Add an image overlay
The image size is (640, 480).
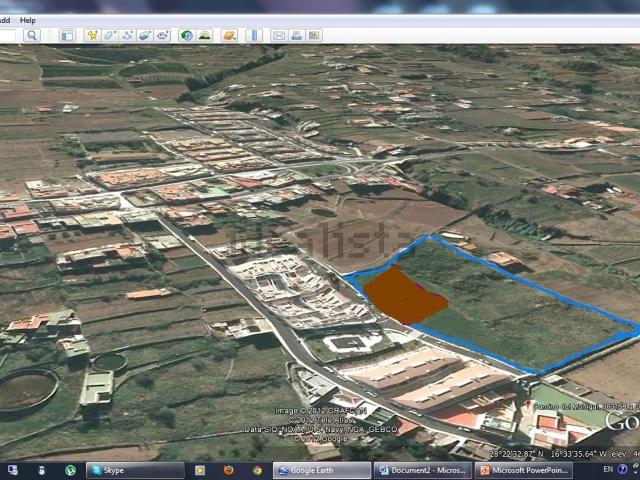coord(144,35)
